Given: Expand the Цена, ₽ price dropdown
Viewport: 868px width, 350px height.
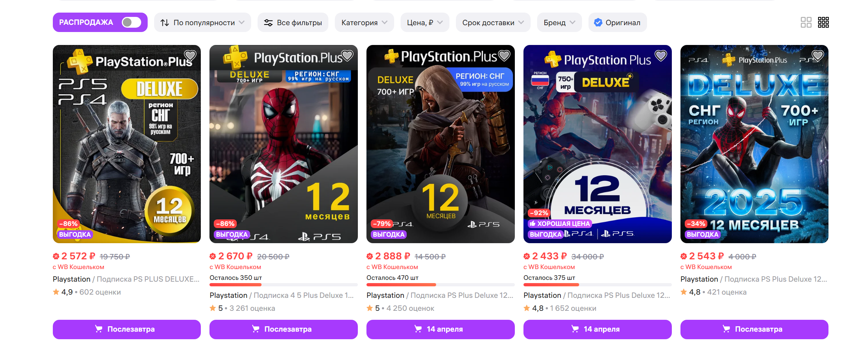Looking at the screenshot, I should click(424, 23).
